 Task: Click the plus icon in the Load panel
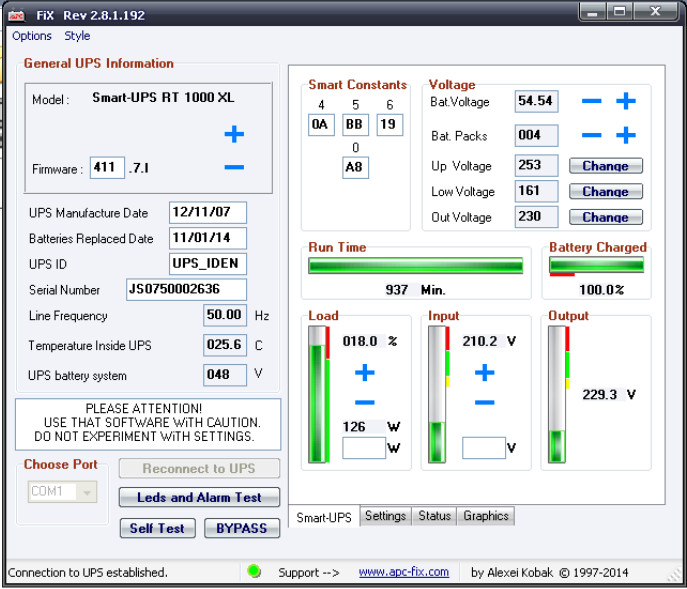point(365,373)
